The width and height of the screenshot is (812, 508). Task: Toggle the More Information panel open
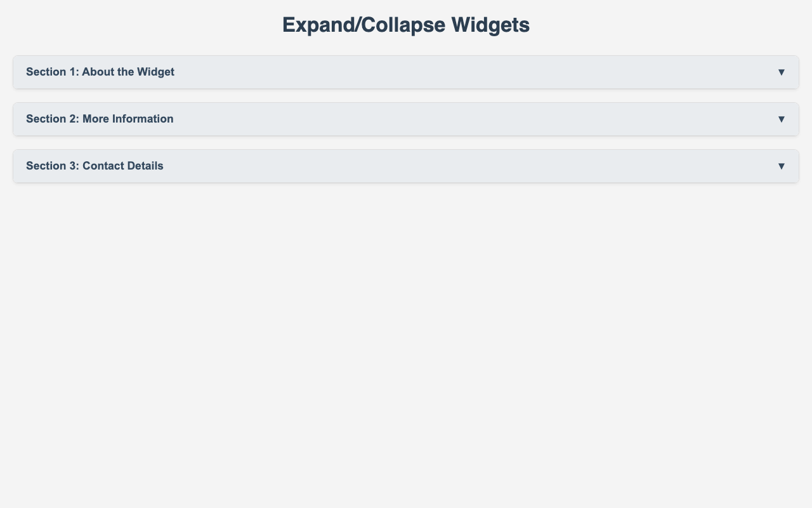click(x=406, y=119)
